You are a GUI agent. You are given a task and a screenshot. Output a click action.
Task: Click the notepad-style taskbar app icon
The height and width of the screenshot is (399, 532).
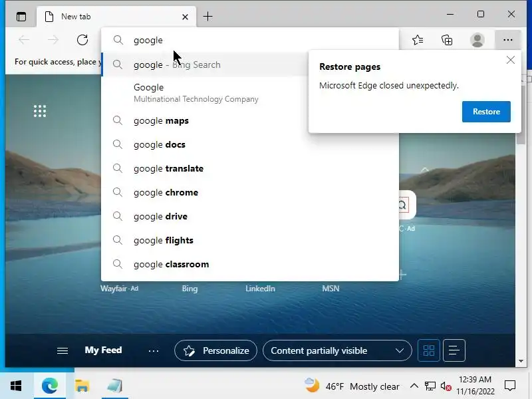click(x=114, y=386)
